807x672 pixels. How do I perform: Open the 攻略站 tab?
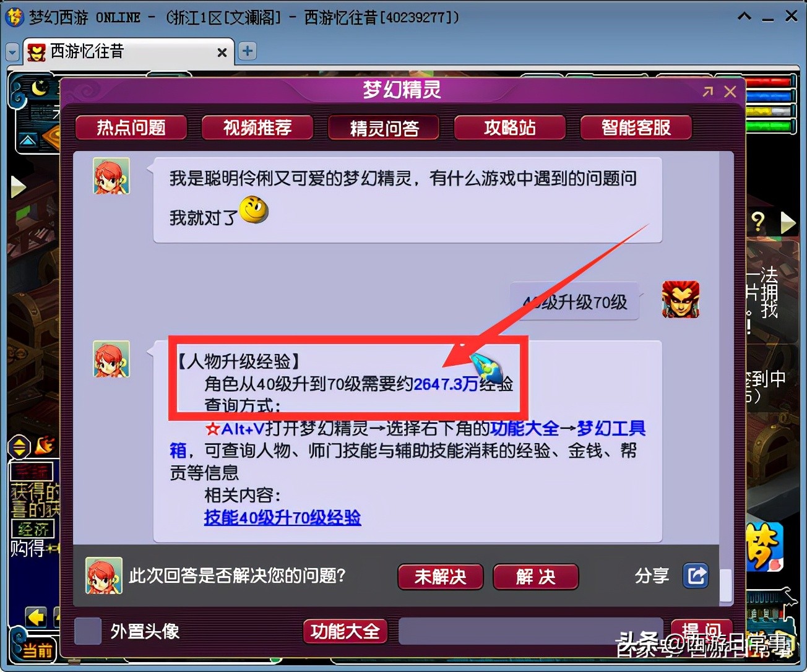(510, 128)
